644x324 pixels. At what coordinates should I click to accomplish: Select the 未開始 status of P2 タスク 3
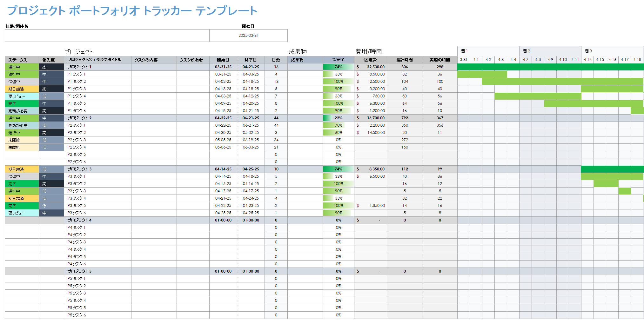tap(22, 140)
